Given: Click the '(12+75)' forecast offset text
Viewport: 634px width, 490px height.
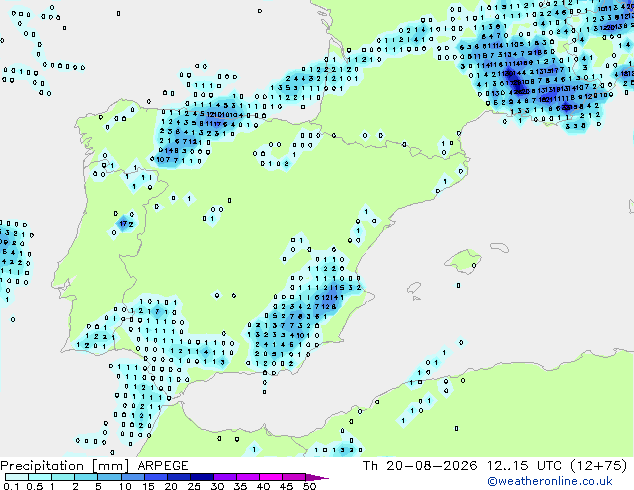Looking at the screenshot, I should point(599,466).
